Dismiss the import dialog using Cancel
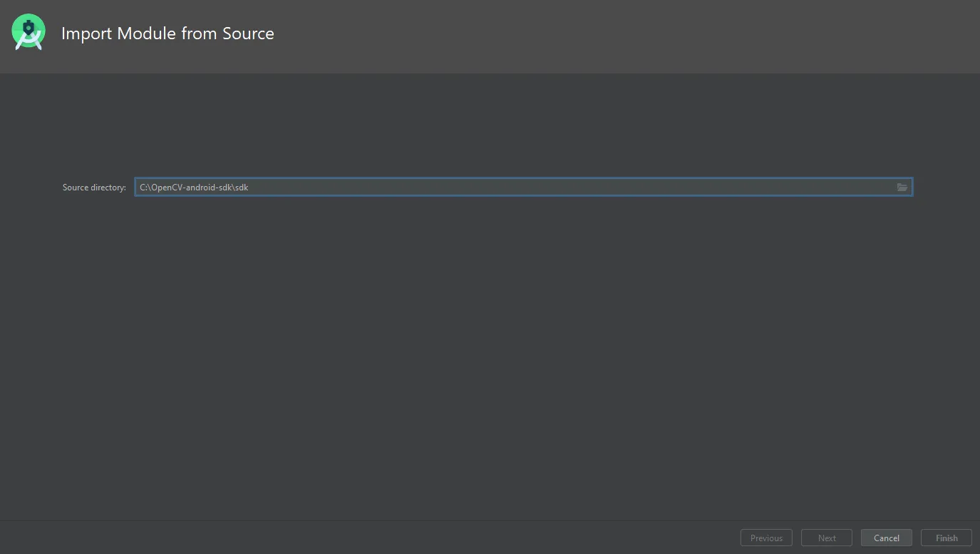980x554 pixels. 886,538
